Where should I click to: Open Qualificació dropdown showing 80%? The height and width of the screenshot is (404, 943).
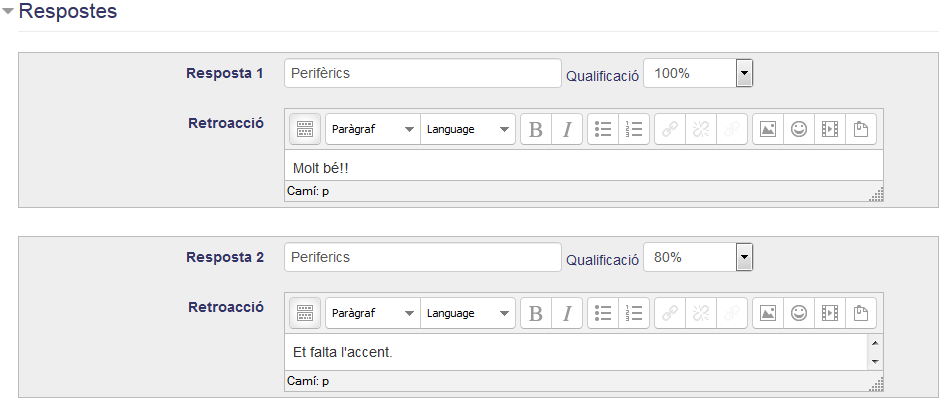tap(698, 257)
